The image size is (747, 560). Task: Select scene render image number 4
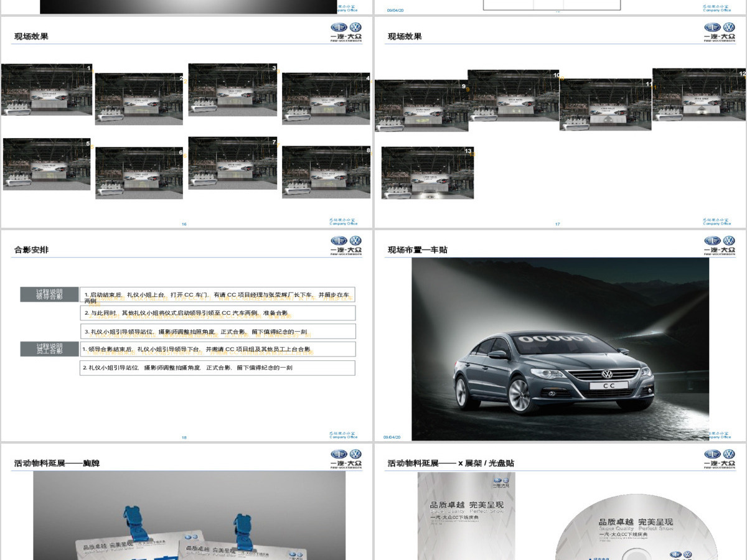(x=326, y=99)
